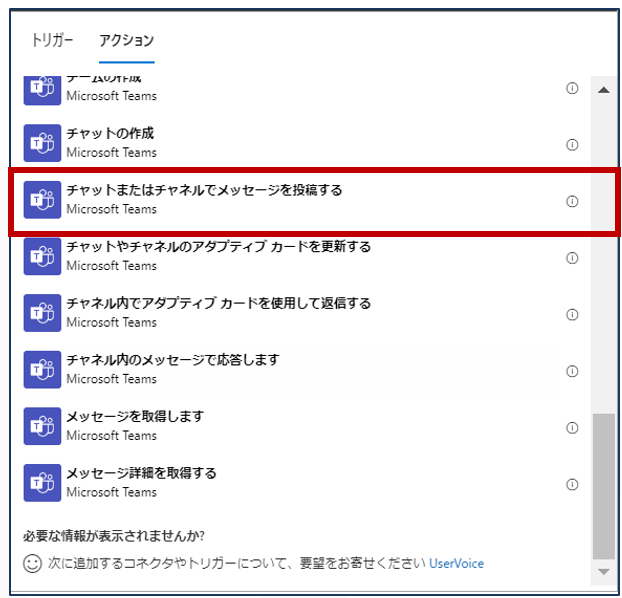Click Teams icon for チャットやチャネルのアダプティブ カードを更新する
Screen dimensions: 622x598
pos(42,256)
